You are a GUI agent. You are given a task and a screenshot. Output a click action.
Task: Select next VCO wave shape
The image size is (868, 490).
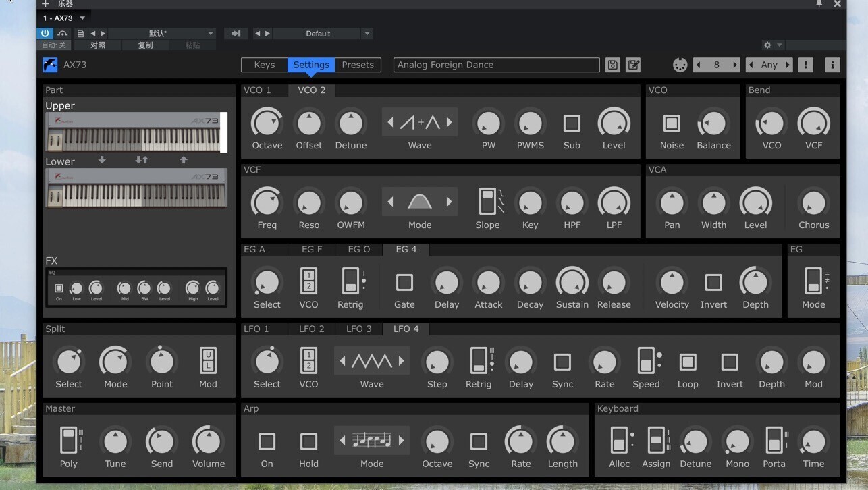(x=450, y=123)
